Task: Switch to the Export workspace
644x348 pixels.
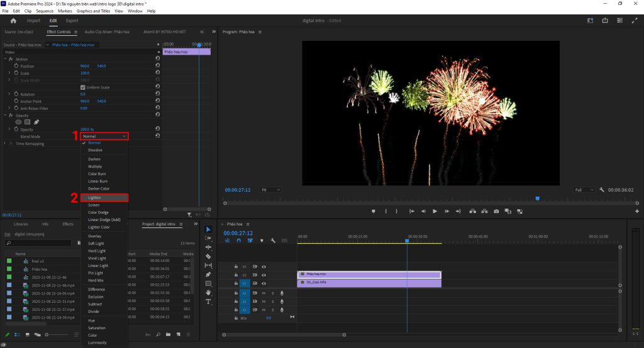Action: click(72, 21)
